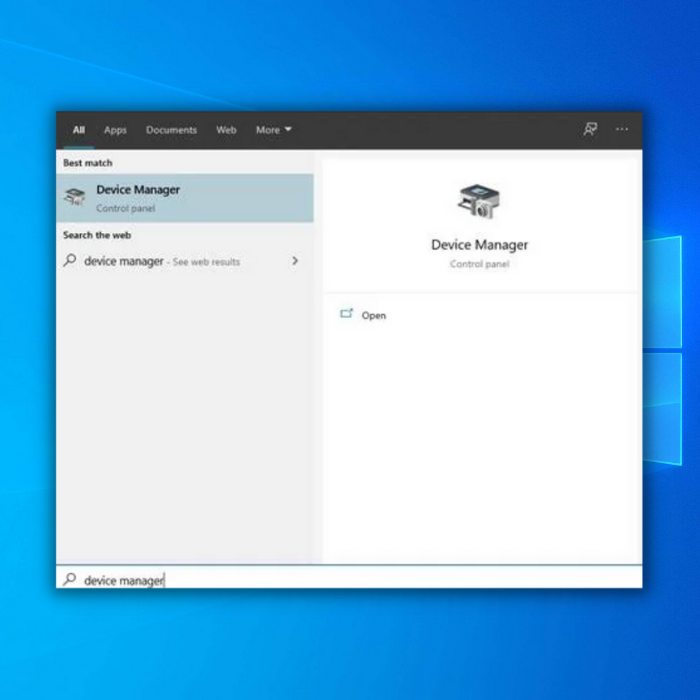The image size is (700, 700).
Task: Click the magnifier icon beside web result
Action: coord(70,260)
